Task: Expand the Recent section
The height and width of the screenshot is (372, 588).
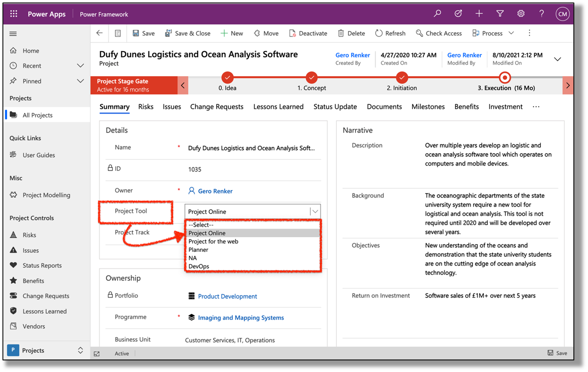Action: coord(80,66)
